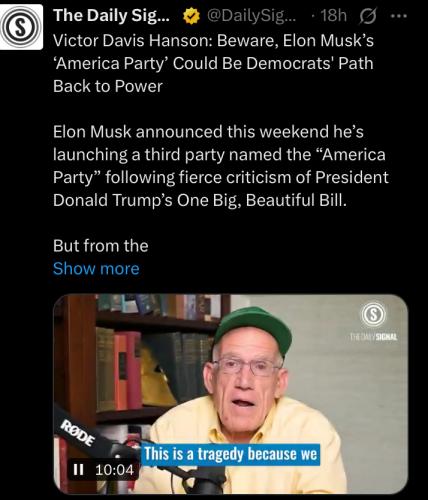Click the Daily Signal watermark logo in video
Image resolution: width=428 pixels, height=500 pixels.
click(373, 315)
